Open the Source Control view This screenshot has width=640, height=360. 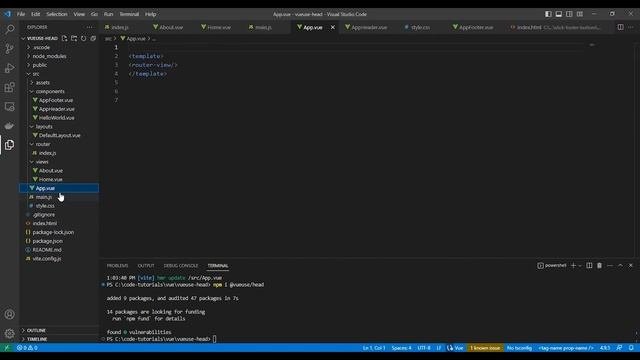click(x=9, y=49)
